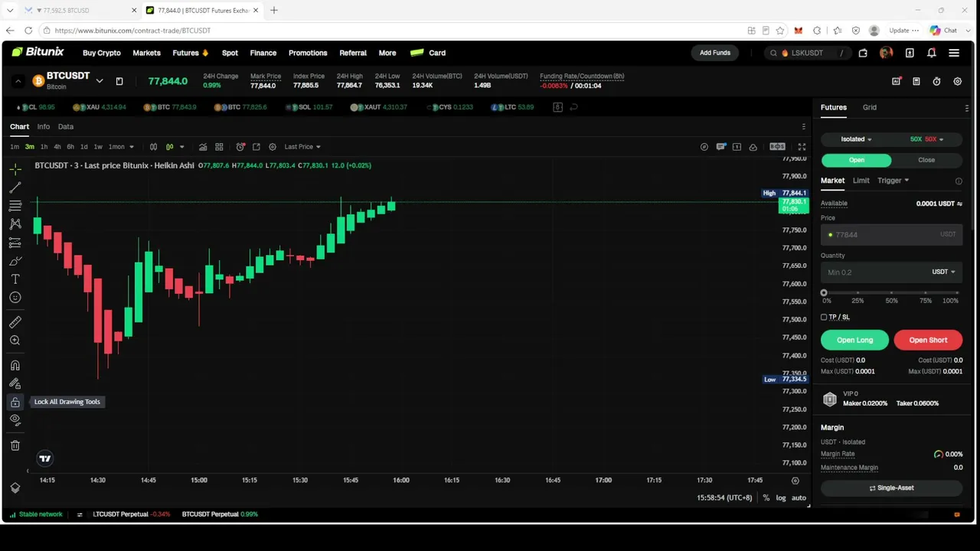Activate the zoom in tool
980x551 pixels.
coord(15,341)
